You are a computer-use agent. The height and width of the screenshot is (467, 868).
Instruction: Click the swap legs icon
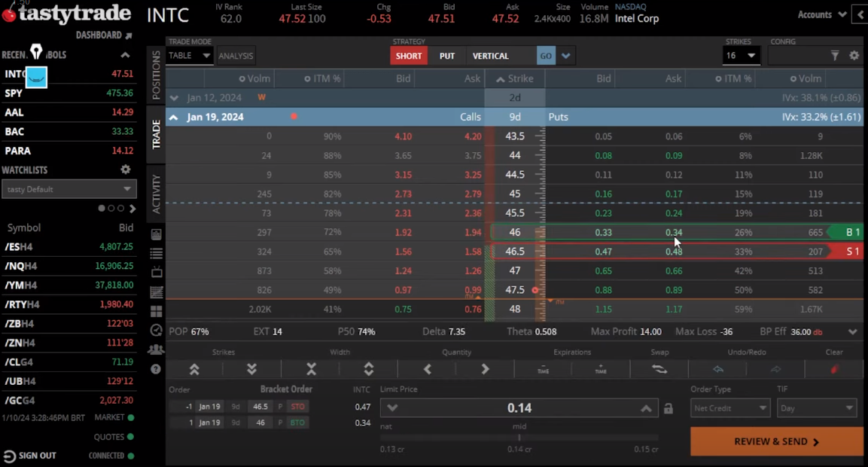pos(659,369)
